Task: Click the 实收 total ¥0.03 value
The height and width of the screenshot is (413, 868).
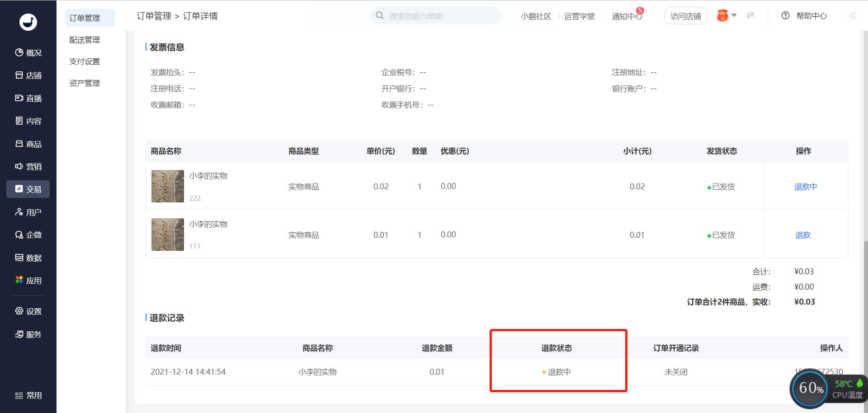Action: point(805,302)
